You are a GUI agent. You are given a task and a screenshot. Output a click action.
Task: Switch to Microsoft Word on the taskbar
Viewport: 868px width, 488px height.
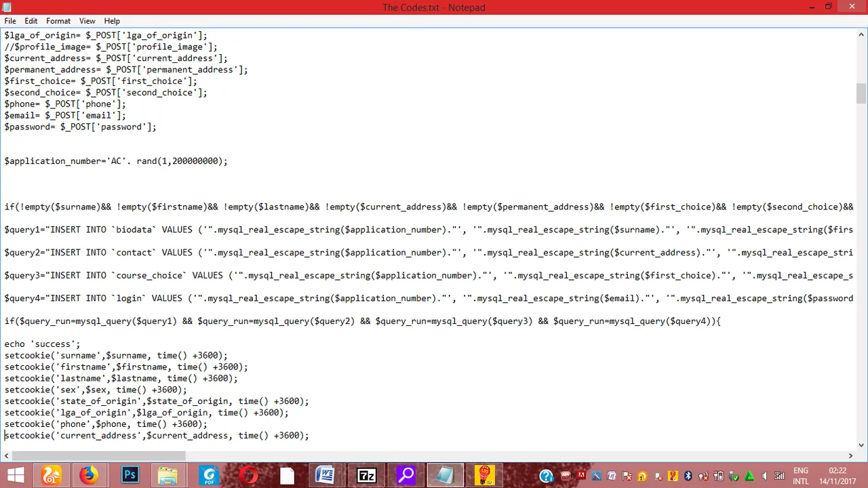pos(325,475)
